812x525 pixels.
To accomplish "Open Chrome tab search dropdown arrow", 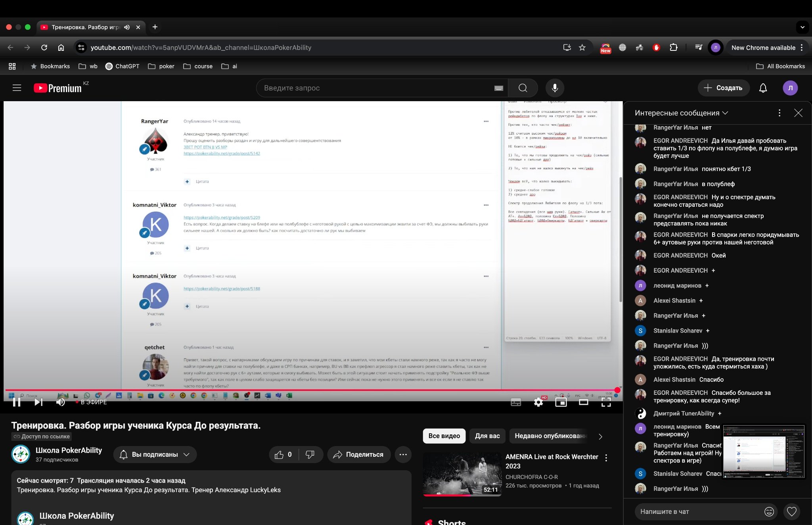I will coord(802,27).
